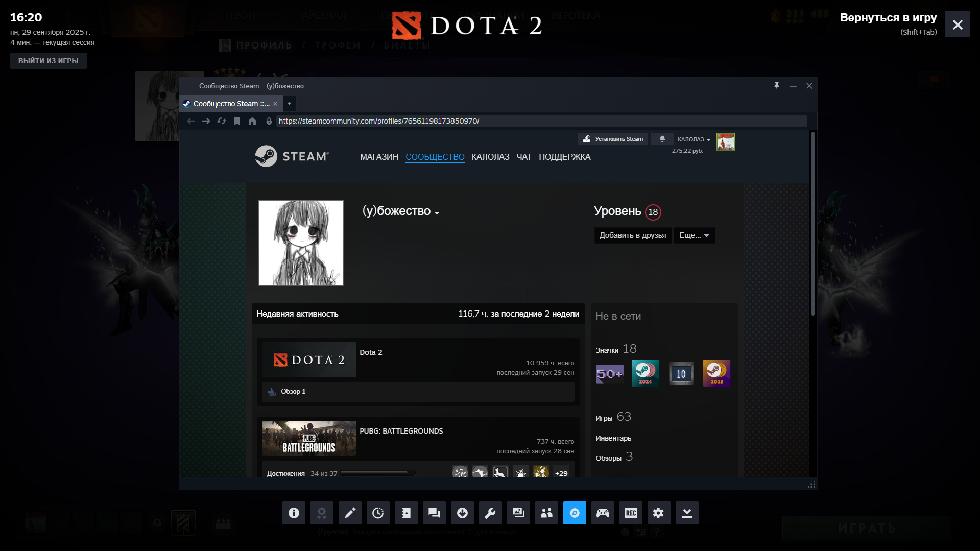Open the screenshots icon in overlay toolbar
Image resolution: width=980 pixels, height=551 pixels.
pyautogui.click(x=518, y=513)
